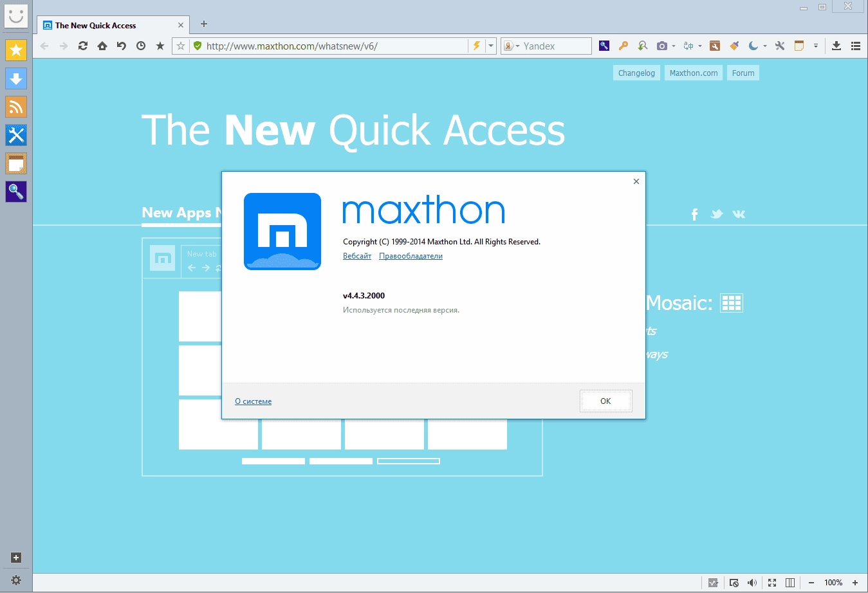
Task: Toggle fullscreen mode status icon
Action: pyautogui.click(x=772, y=583)
